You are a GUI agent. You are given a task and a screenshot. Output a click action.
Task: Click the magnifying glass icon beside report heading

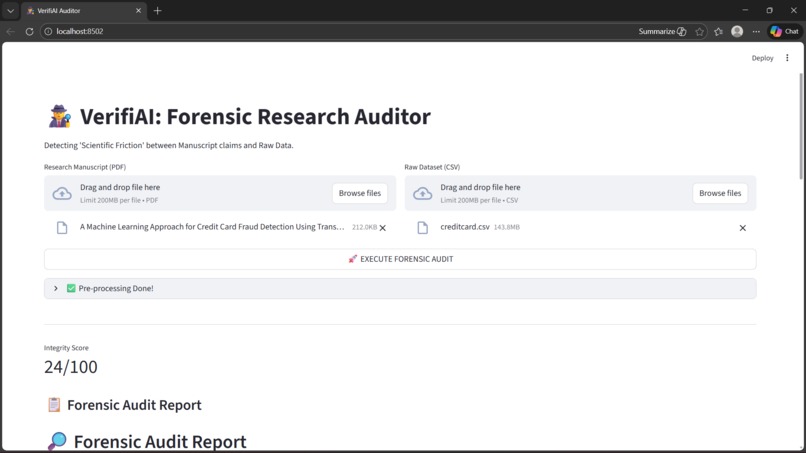click(x=57, y=441)
